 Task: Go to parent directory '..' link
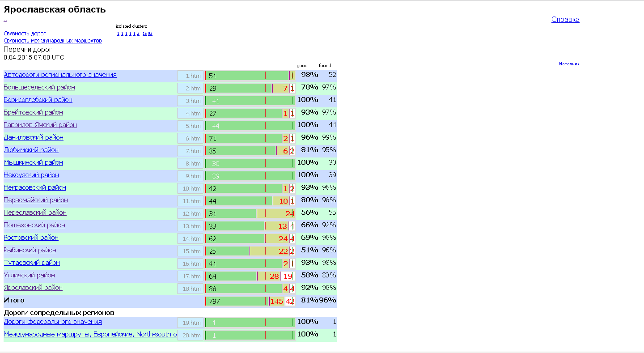coord(5,20)
